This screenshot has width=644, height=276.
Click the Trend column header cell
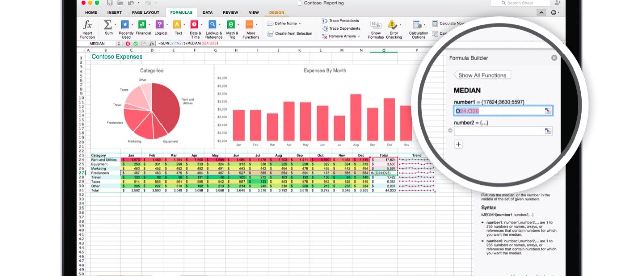pyautogui.click(x=417, y=155)
